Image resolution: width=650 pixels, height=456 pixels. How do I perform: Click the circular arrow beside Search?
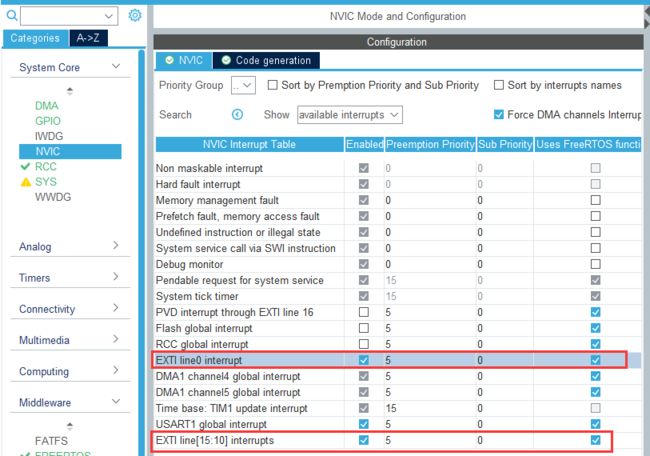point(238,115)
